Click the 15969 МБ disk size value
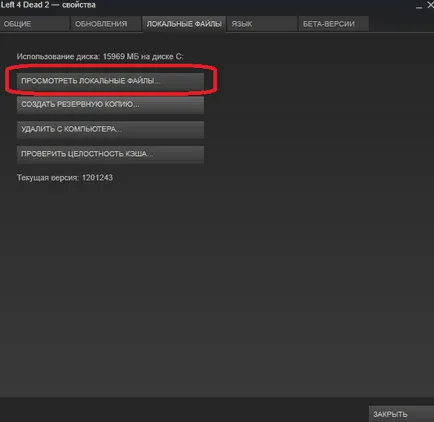The image size is (434, 422). [121, 56]
